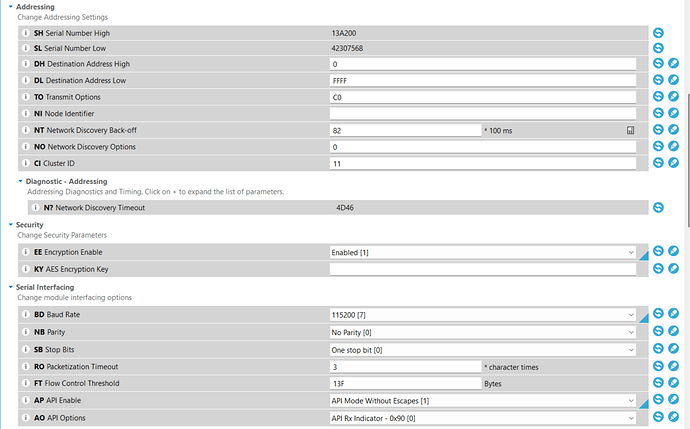Click the info icon next to AP API Enable
This screenshot has width=690, height=429.
(x=26, y=399)
